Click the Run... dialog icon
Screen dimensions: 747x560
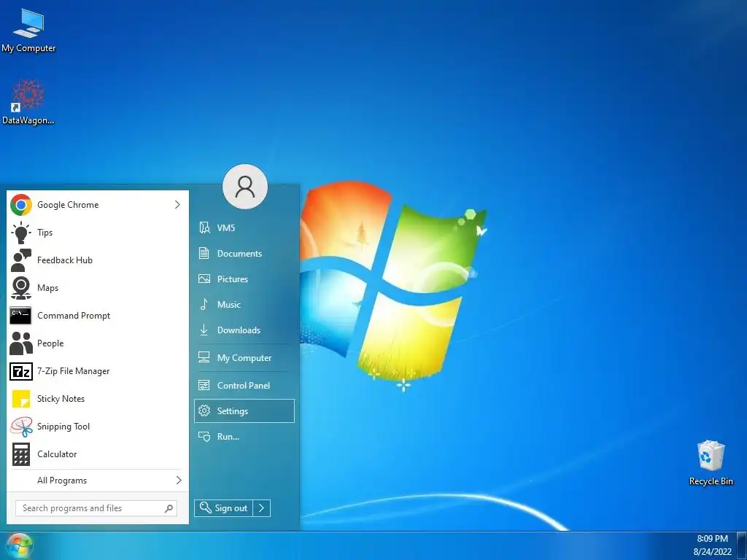(x=204, y=436)
